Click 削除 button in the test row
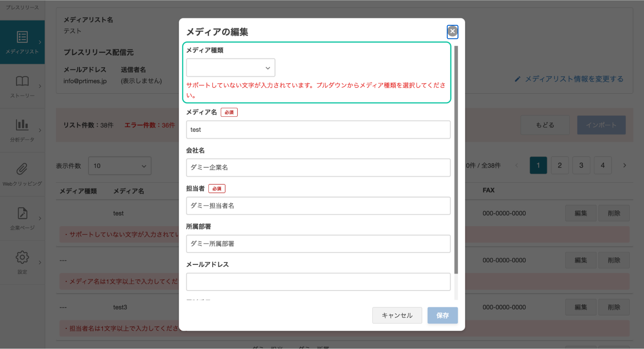Viewport: 644px width, 349px height. 614,213
